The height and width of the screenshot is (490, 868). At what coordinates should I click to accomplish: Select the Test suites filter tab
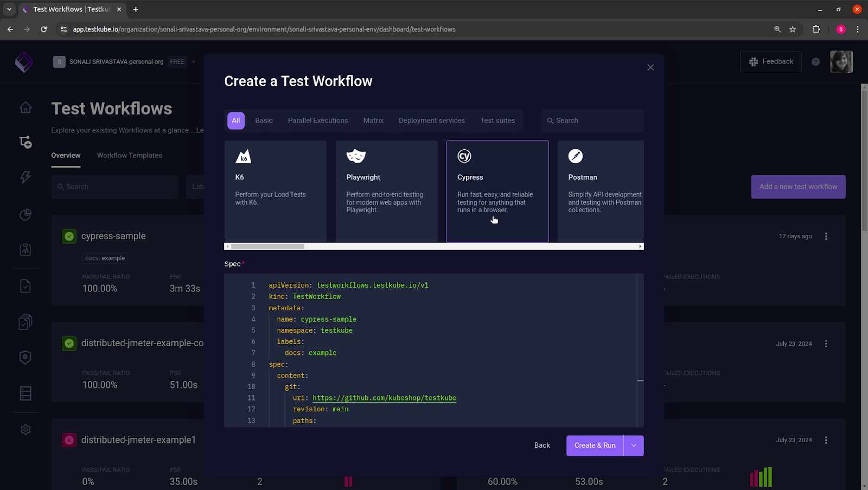497,120
